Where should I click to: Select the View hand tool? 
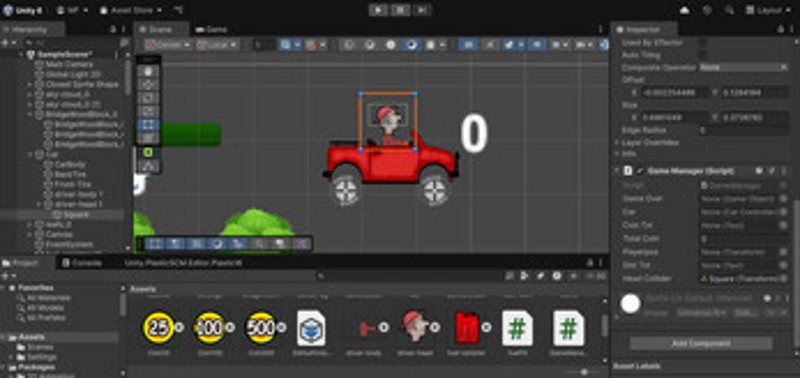click(149, 71)
